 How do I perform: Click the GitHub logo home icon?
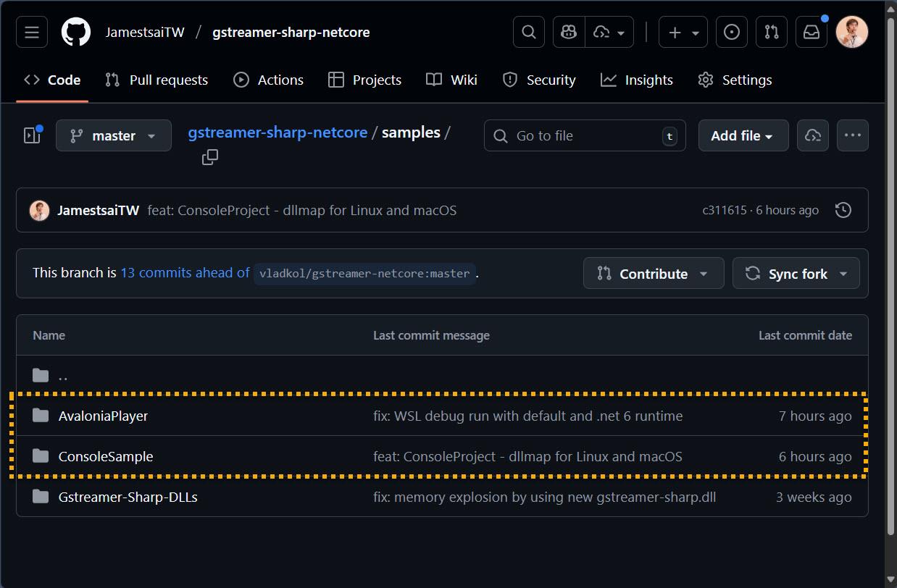click(x=76, y=33)
